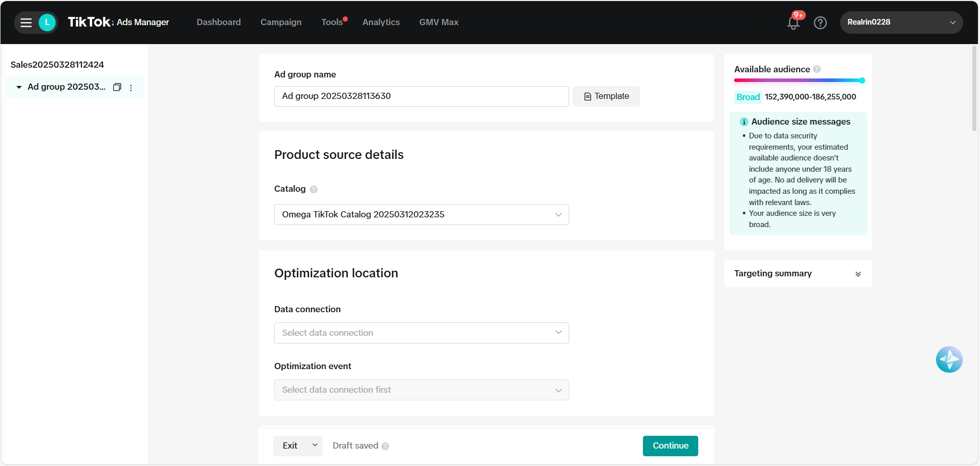Expand the Targeting summary panel
The width and height of the screenshot is (980, 466).
[x=858, y=274]
